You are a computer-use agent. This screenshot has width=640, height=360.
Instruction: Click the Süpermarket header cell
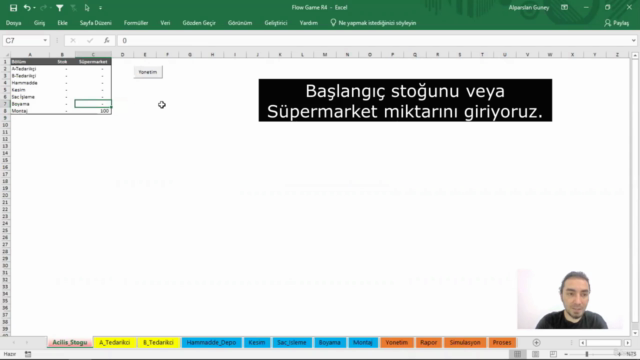(93, 62)
